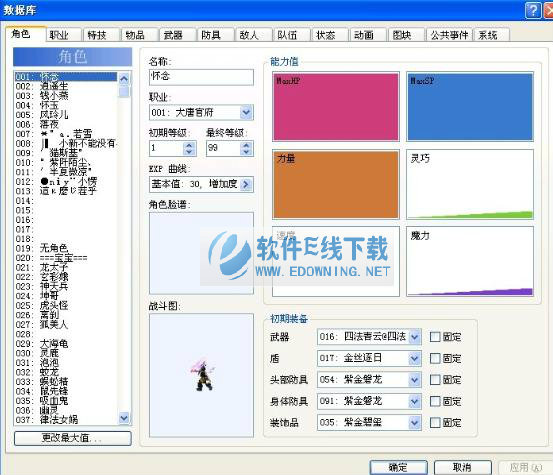This screenshot has width=553, height=475.
Task: Click the 角色脸谱 face graphic box
Action: 201,253
